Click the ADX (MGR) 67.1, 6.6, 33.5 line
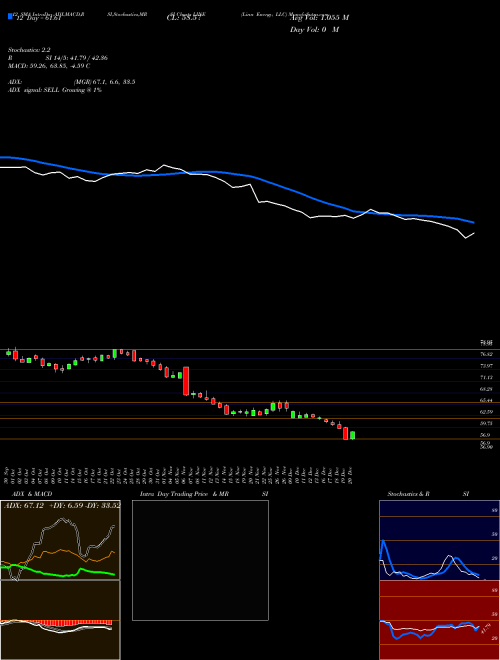The width and height of the screenshot is (500, 660). pyautogui.click(x=72, y=82)
